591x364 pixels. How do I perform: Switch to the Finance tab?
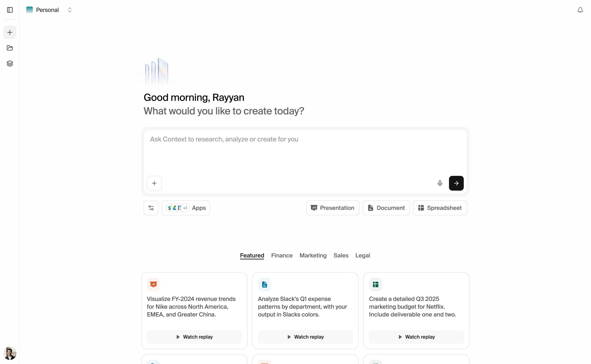point(282,255)
